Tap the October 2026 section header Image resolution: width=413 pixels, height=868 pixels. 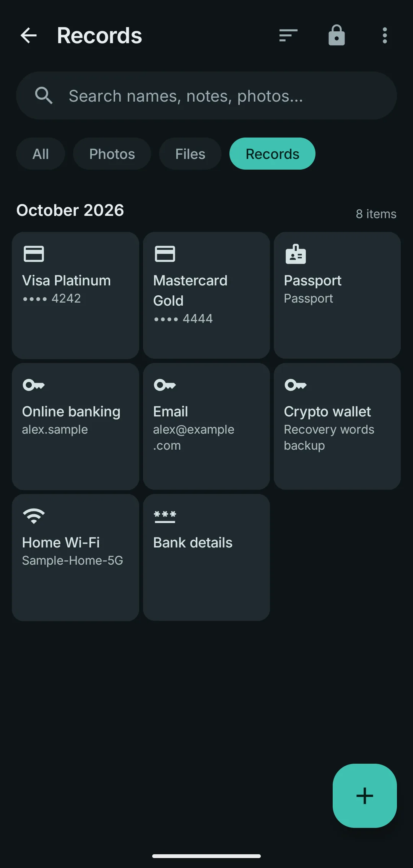click(x=70, y=210)
